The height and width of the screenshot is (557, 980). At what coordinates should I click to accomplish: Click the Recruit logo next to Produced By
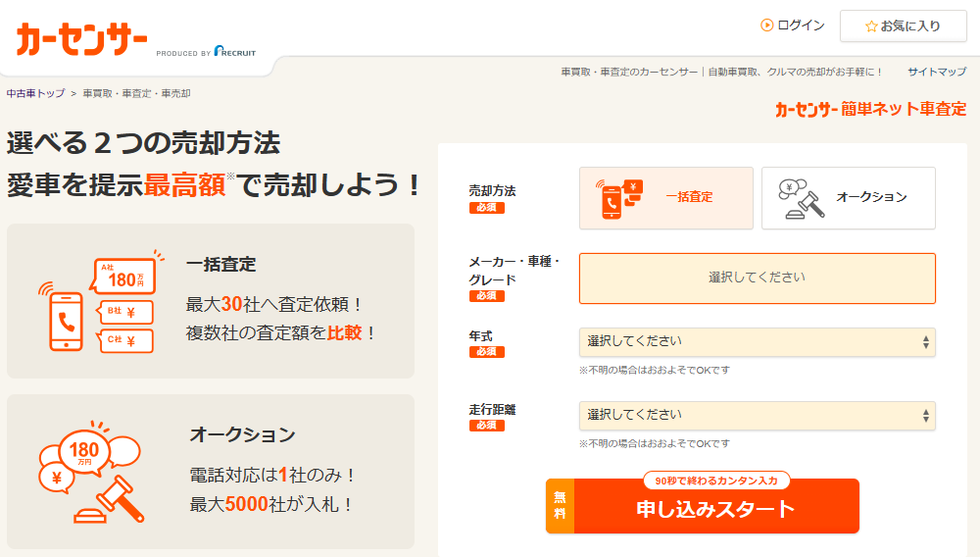[x=235, y=51]
